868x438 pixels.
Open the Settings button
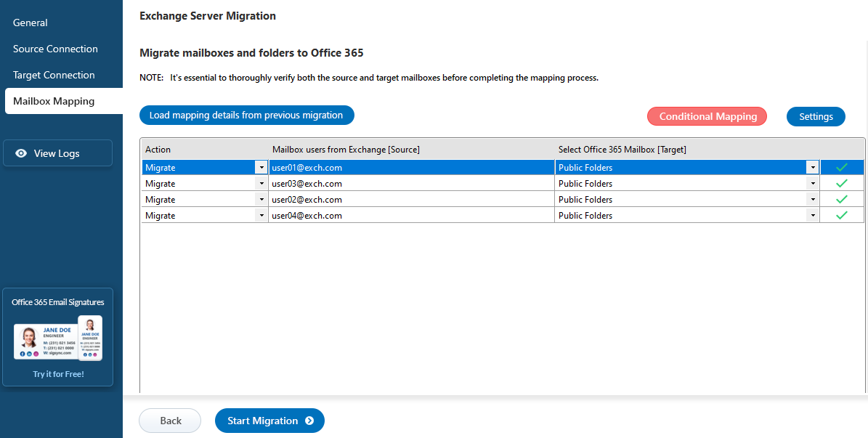816,116
